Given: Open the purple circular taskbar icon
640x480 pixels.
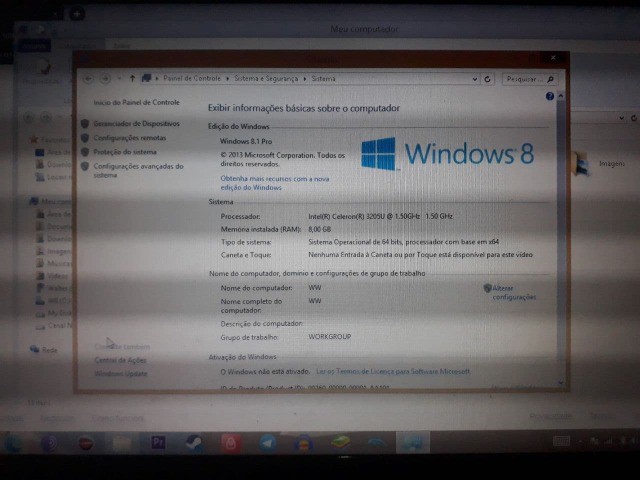Looking at the screenshot, I should (x=49, y=443).
